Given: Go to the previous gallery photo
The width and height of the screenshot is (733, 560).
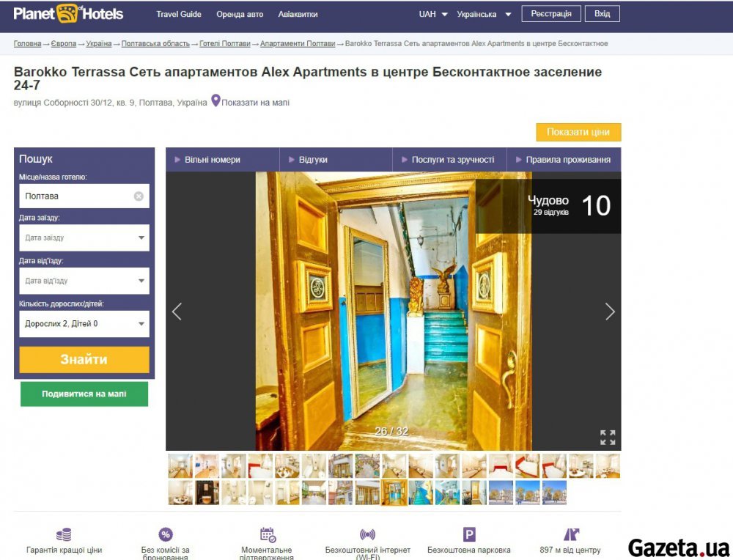Looking at the screenshot, I should click(x=177, y=312).
